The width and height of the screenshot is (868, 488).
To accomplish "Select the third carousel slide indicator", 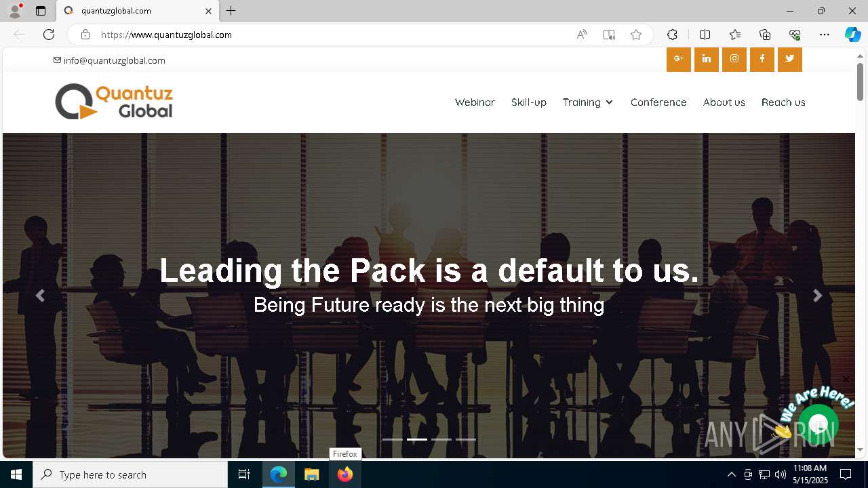I will pyautogui.click(x=441, y=439).
